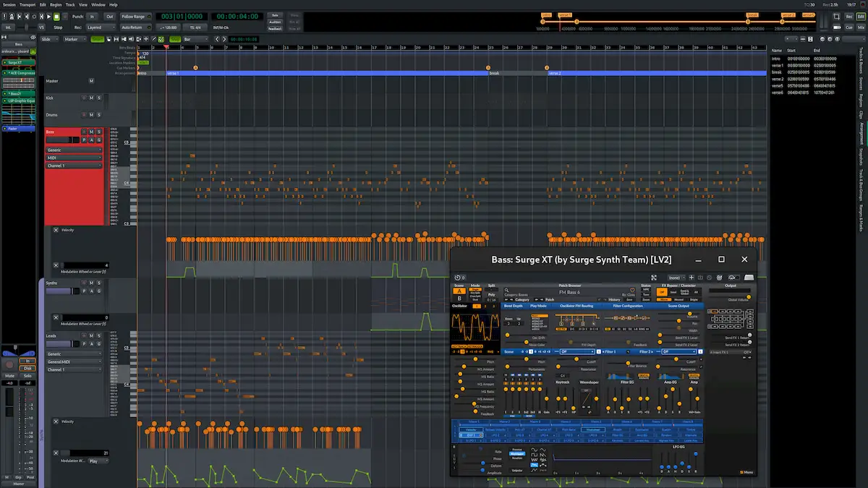Screen dimensions: 868x488
Task: Open the Window menu
Action: pos(98,4)
